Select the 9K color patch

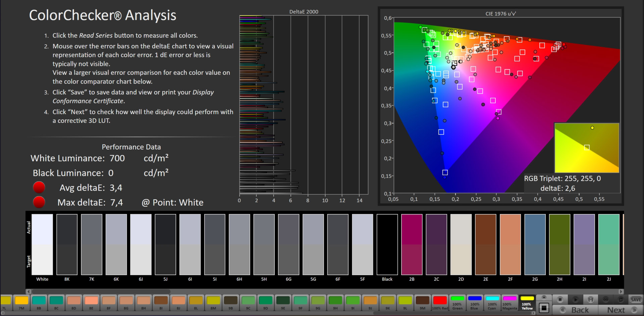387,302
